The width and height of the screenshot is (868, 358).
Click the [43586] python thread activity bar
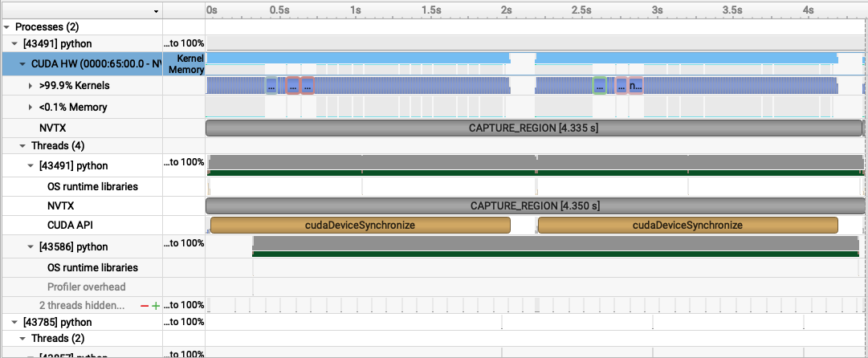[555, 243]
